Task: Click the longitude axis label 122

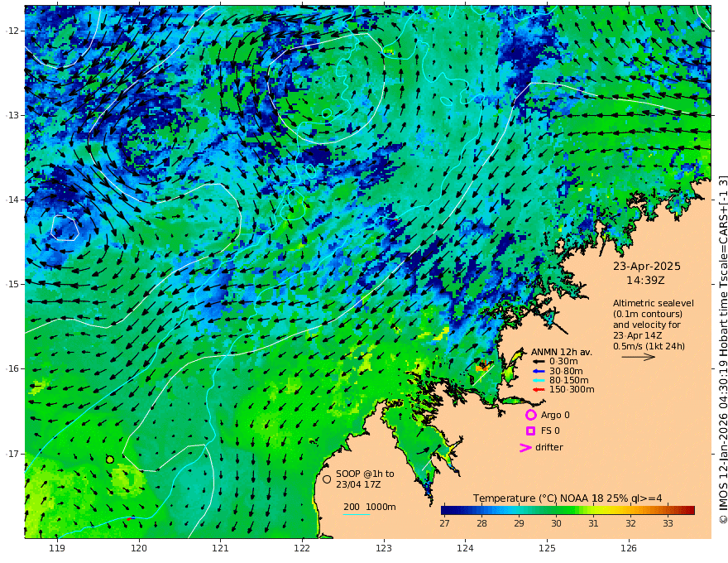Action: tap(302, 549)
